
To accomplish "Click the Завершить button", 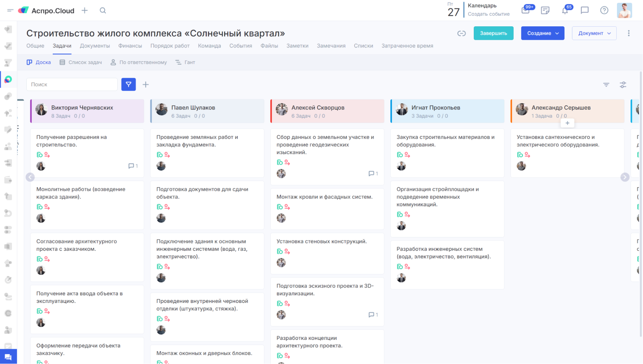I will point(493,33).
